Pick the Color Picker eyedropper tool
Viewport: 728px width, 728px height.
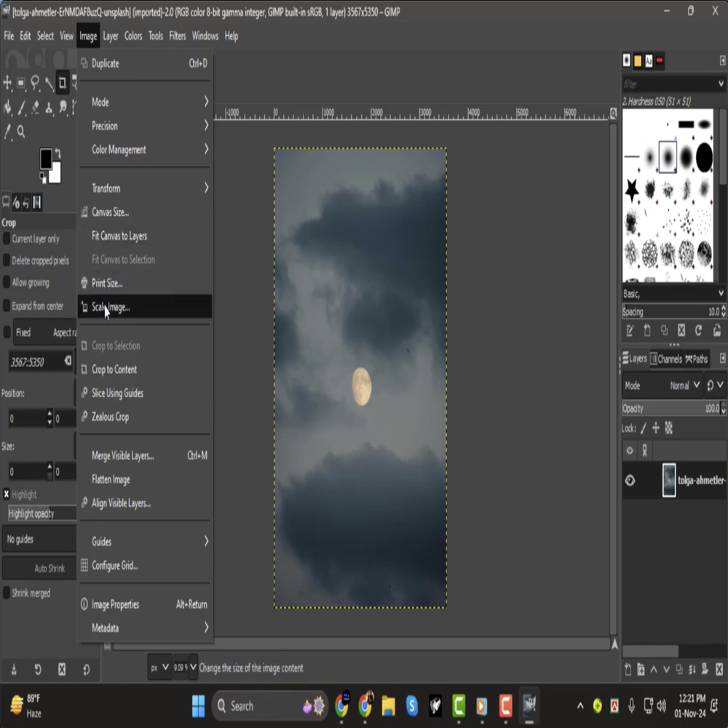(8, 132)
